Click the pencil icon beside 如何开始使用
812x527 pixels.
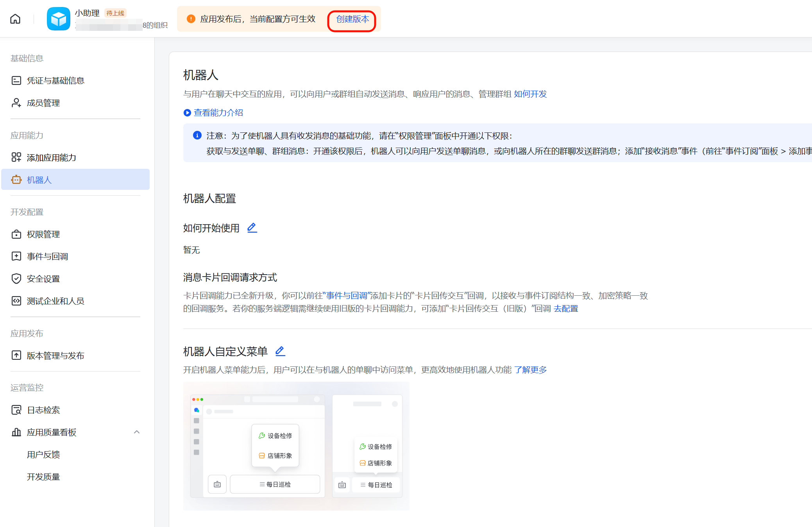pos(252,227)
